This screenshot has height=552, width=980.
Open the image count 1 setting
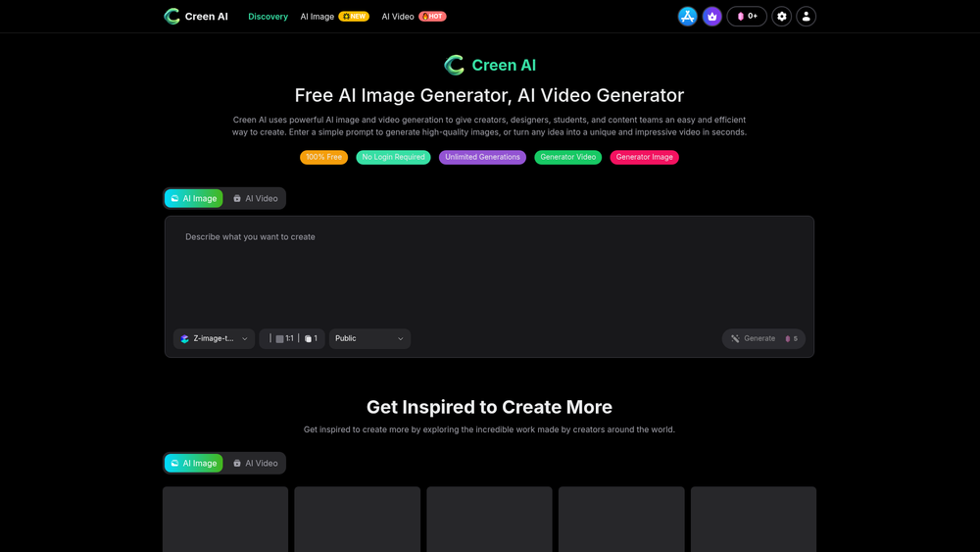(311, 338)
